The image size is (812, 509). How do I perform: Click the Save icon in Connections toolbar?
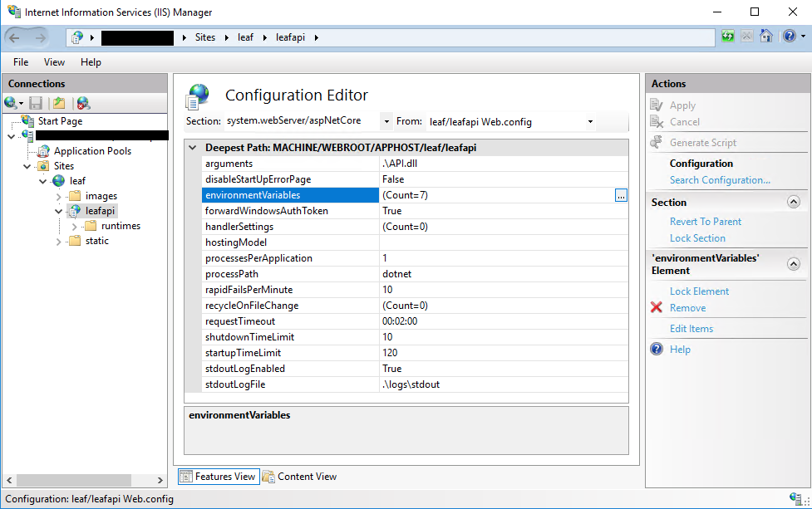click(36, 103)
